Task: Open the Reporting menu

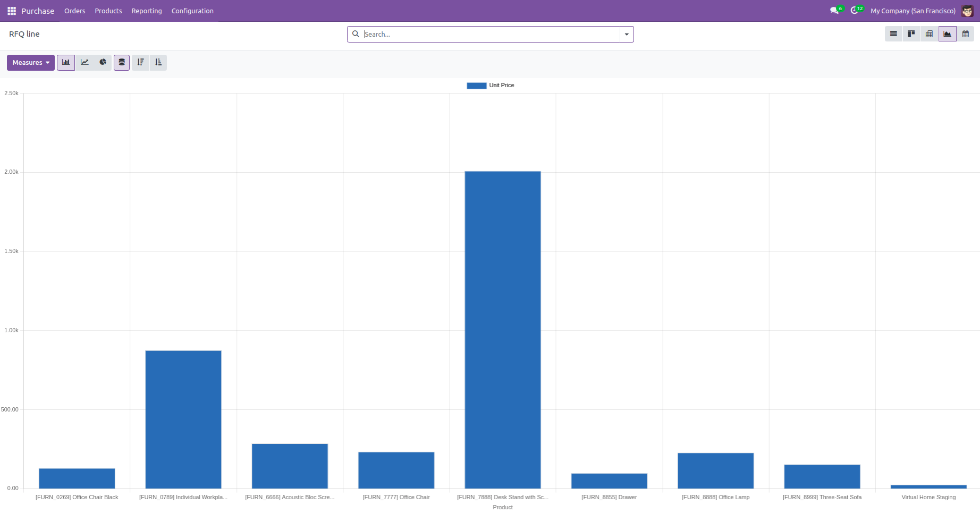Action: tap(147, 11)
